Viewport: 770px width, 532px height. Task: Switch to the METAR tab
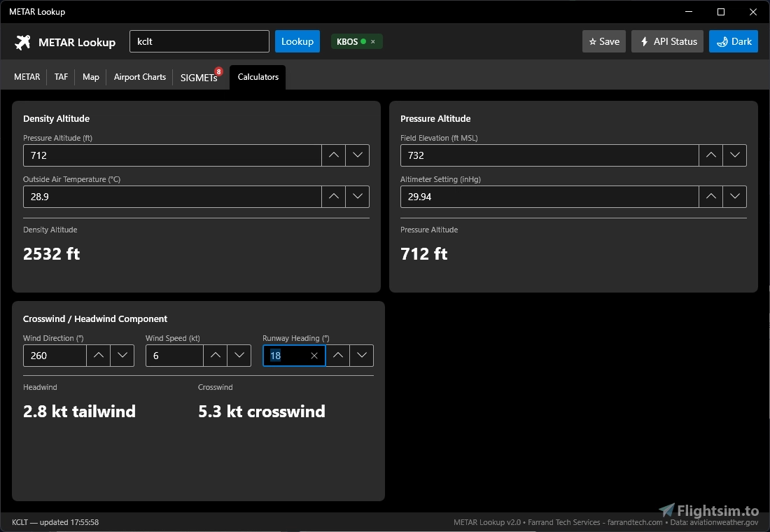27,77
